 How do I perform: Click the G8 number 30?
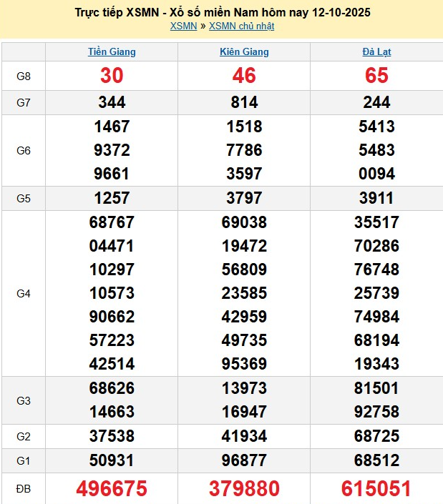coord(112,76)
